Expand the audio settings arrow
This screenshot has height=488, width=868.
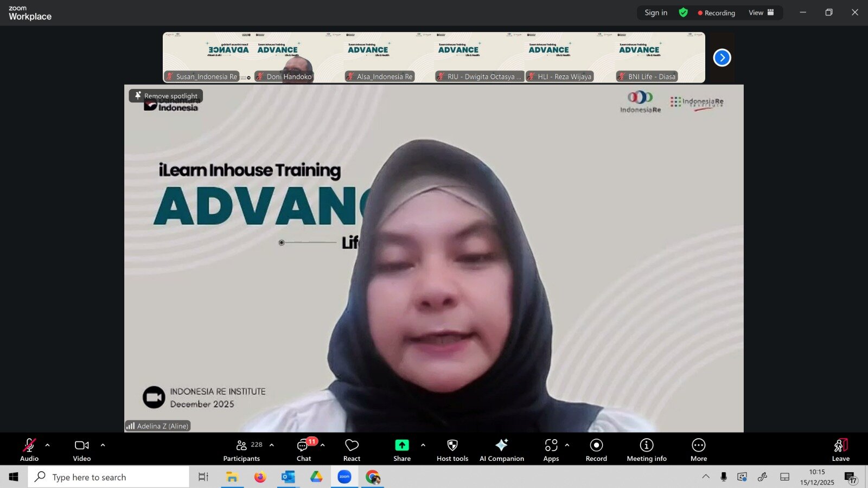pos(48,445)
